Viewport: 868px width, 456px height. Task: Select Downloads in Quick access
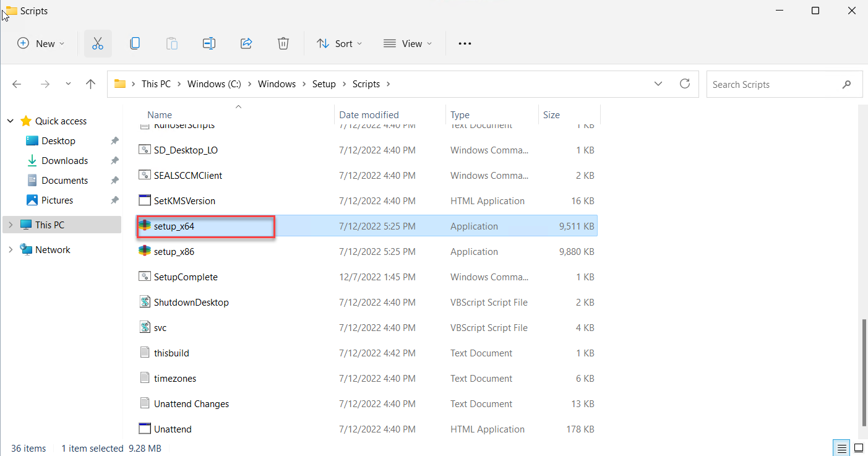click(x=64, y=160)
